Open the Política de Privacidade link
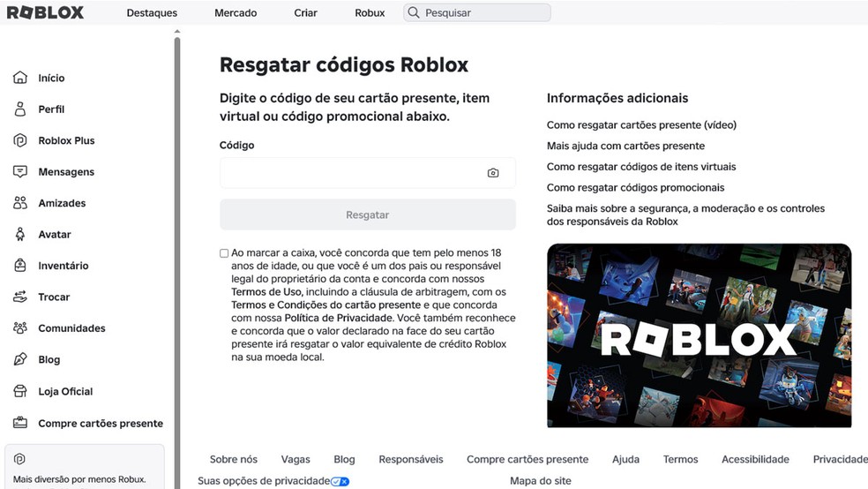Viewport: 868px width, 489px height. 338,318
